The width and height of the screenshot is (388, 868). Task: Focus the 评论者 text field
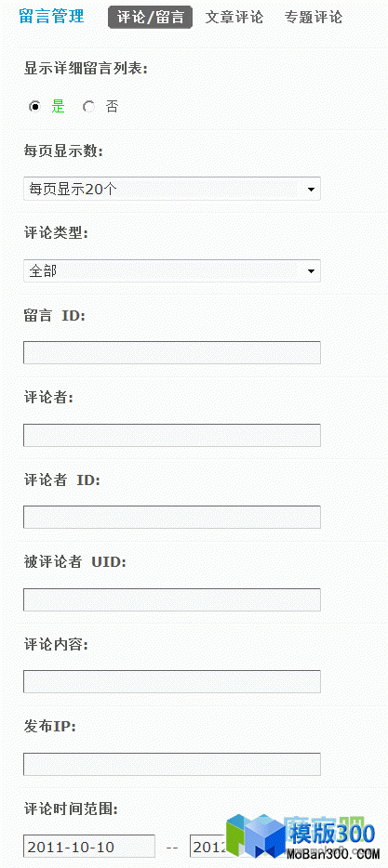[x=172, y=435]
